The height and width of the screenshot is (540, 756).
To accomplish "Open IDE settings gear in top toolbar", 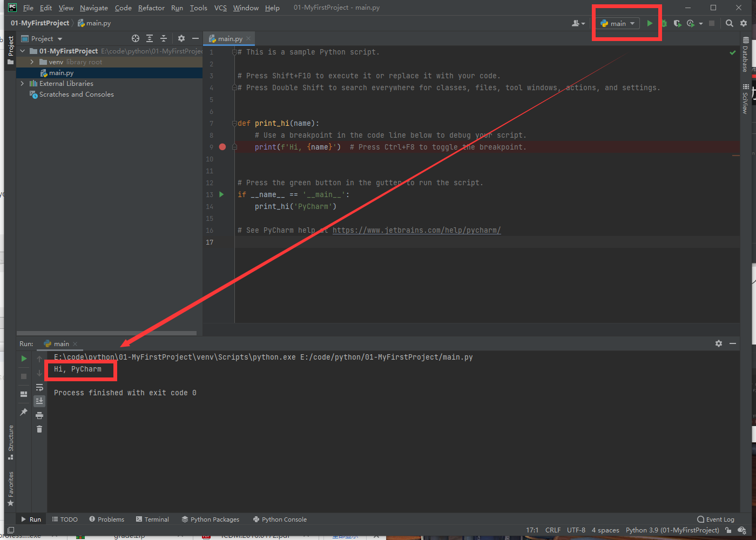I will (x=744, y=23).
